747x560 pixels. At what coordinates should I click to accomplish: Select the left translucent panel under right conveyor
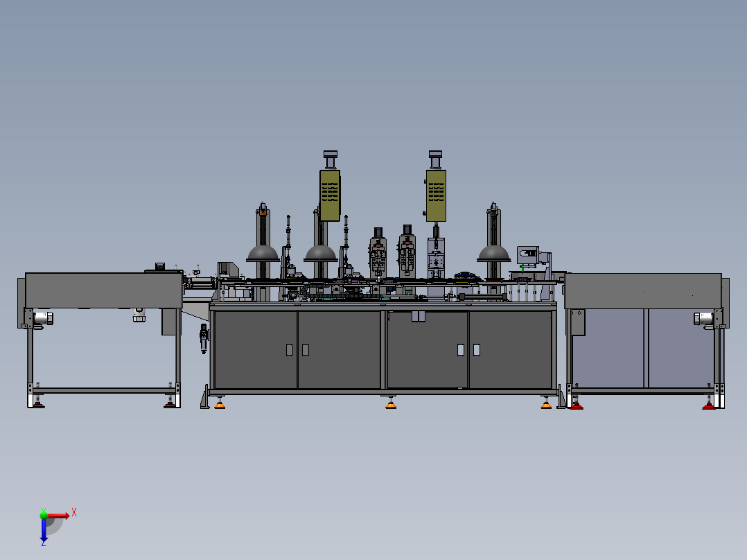608,349
